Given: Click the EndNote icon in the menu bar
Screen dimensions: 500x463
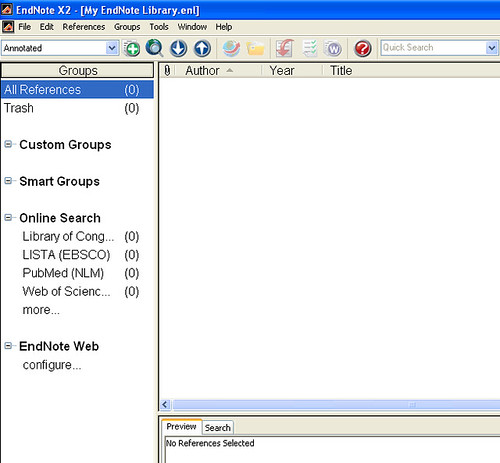Looking at the screenshot, I should (x=8, y=27).
